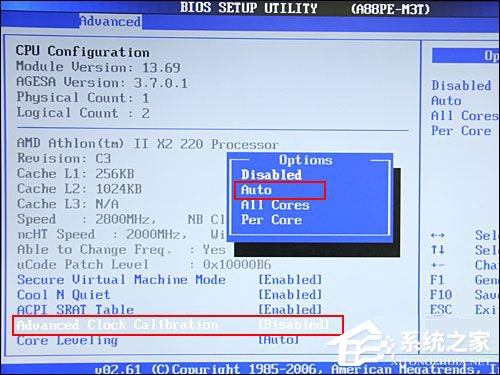Toggle the Cool N Quiet [Enabled] value
The height and width of the screenshot is (375, 500).
pos(290,295)
